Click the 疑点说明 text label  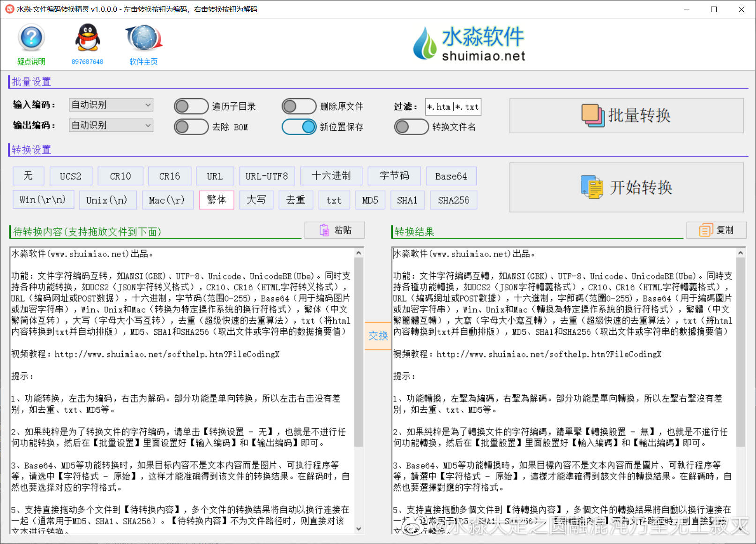point(31,61)
